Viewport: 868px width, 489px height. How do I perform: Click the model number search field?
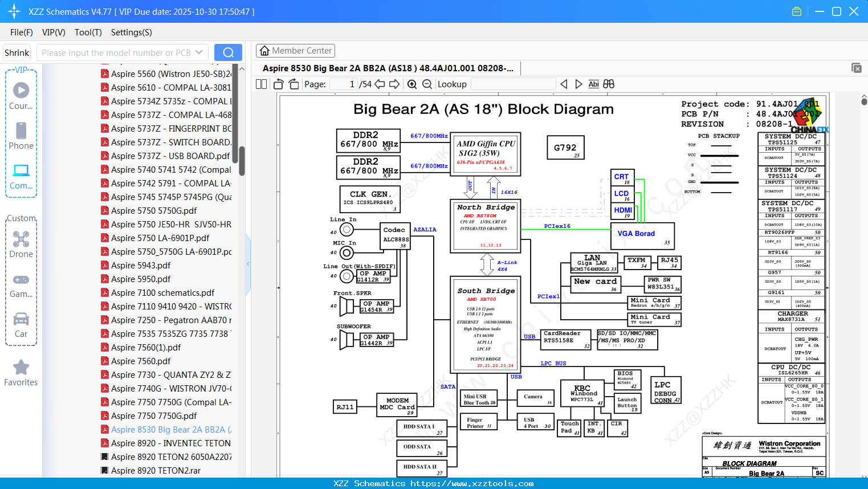pos(116,52)
